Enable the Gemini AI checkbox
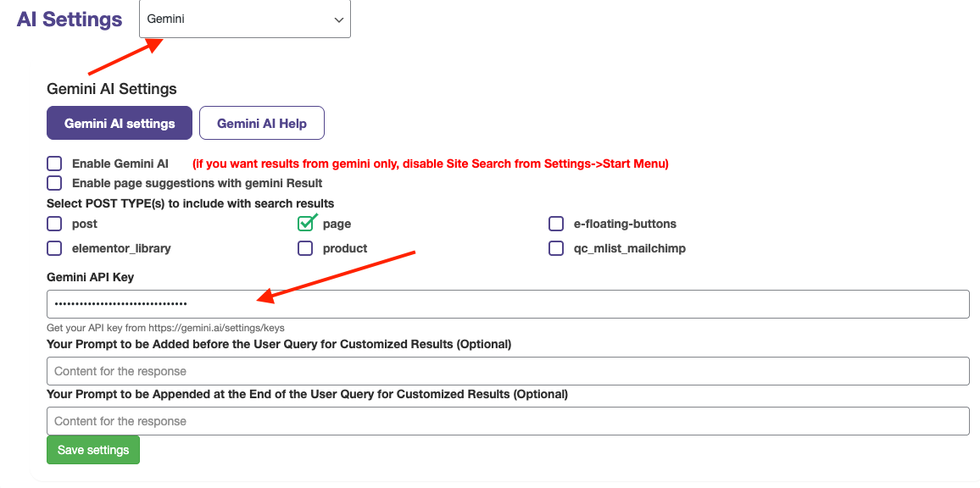The width and height of the screenshot is (980, 488). 54,164
